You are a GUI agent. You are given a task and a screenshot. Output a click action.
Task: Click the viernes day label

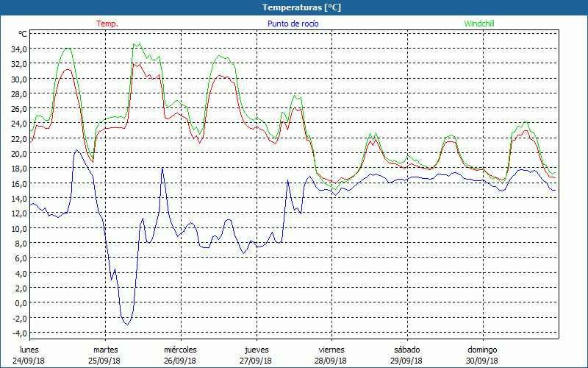pyautogui.click(x=331, y=350)
